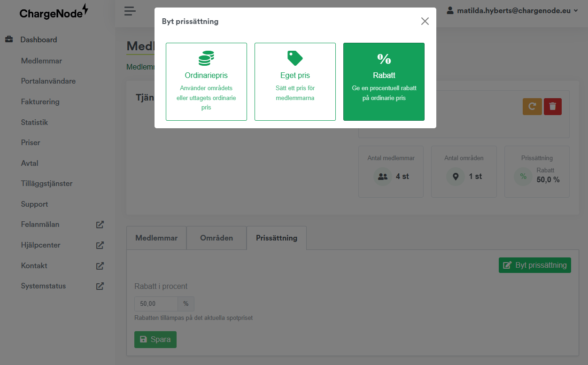The height and width of the screenshot is (365, 588).
Task: Click the Rabatt i procent input field
Action: pos(156,304)
